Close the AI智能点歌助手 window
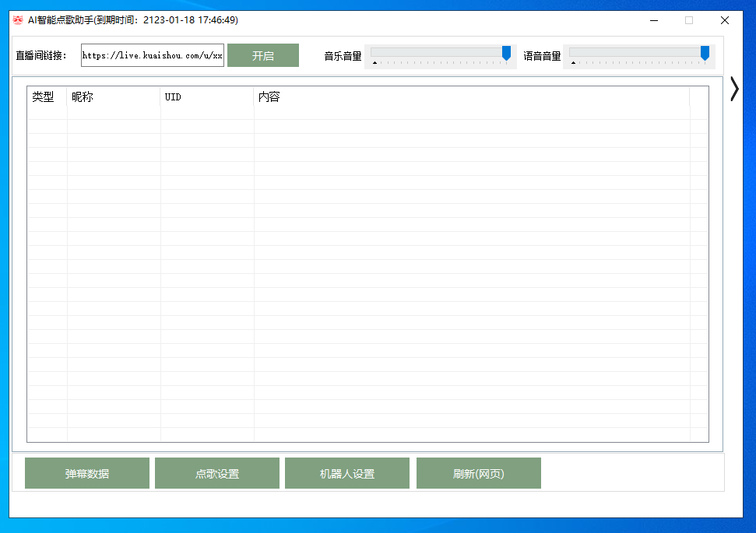Screen dimensions: 756x533 click(724, 20)
